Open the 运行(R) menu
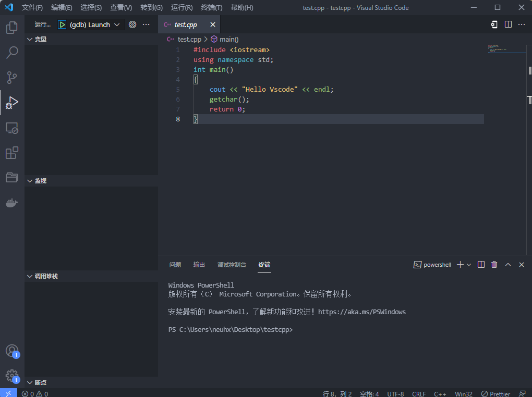The width and height of the screenshot is (532, 397). pos(182,7)
